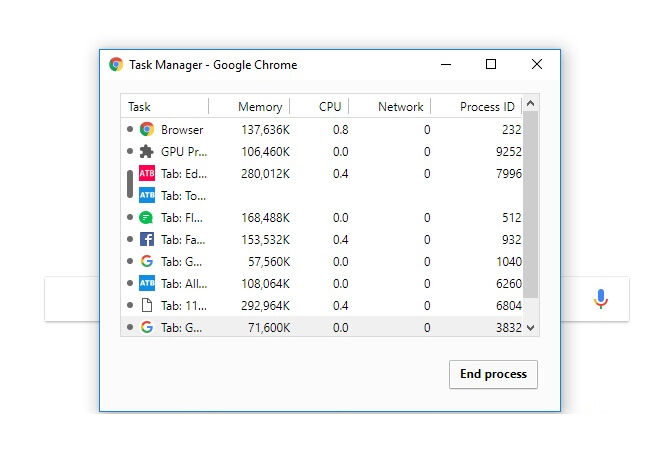The height and width of the screenshot is (450, 650).
Task: Click the microphone voice search icon behind the window
Action: (x=601, y=299)
